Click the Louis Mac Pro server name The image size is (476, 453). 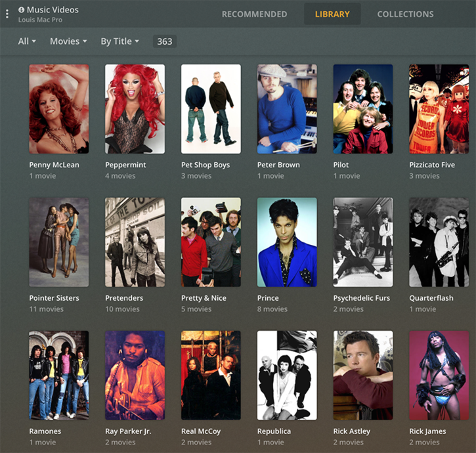(x=40, y=20)
